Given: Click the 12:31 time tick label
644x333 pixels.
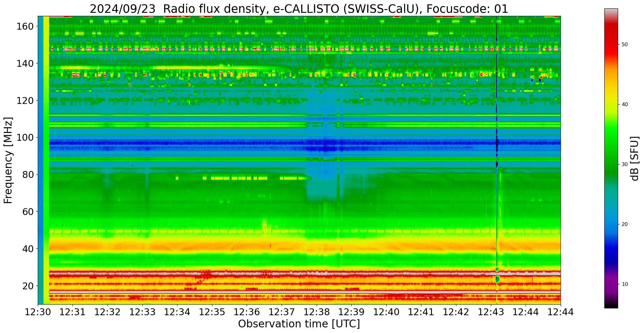Looking at the screenshot, I should point(73,312).
